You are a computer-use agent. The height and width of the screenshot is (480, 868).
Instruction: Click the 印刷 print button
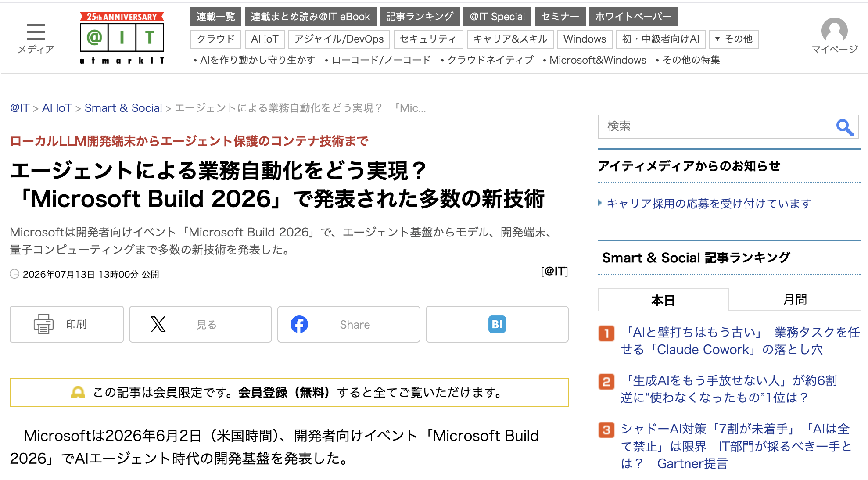click(x=67, y=324)
